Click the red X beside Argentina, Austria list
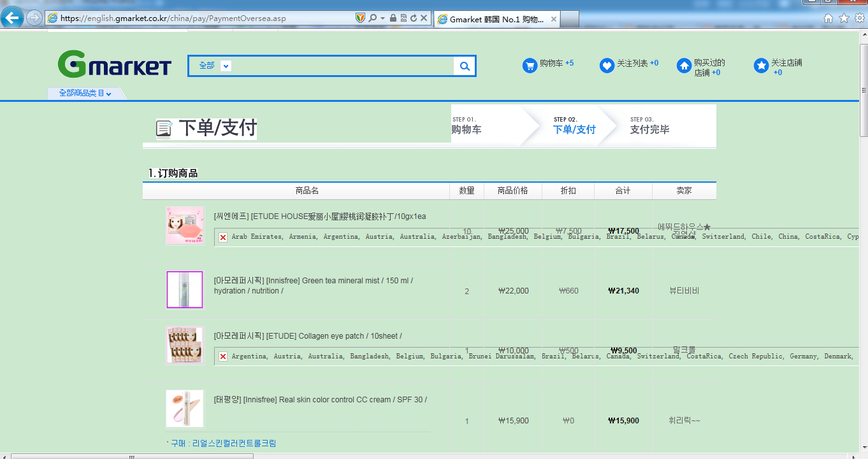The width and height of the screenshot is (868, 459). click(x=223, y=357)
